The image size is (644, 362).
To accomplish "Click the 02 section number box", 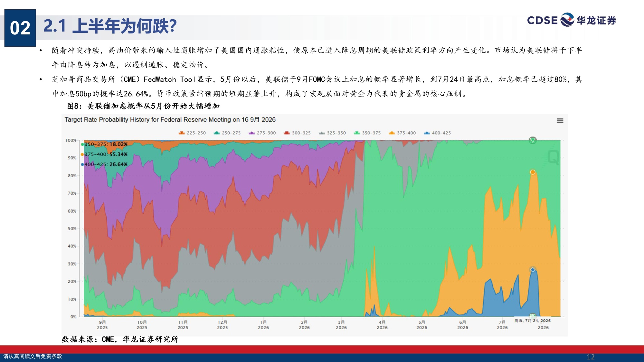I will click(20, 28).
